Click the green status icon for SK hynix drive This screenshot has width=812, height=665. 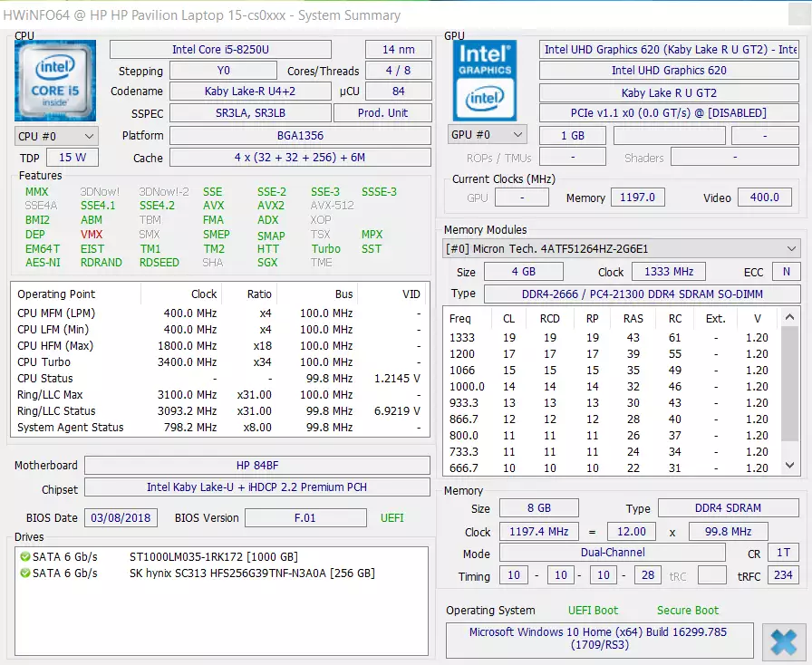[24, 573]
